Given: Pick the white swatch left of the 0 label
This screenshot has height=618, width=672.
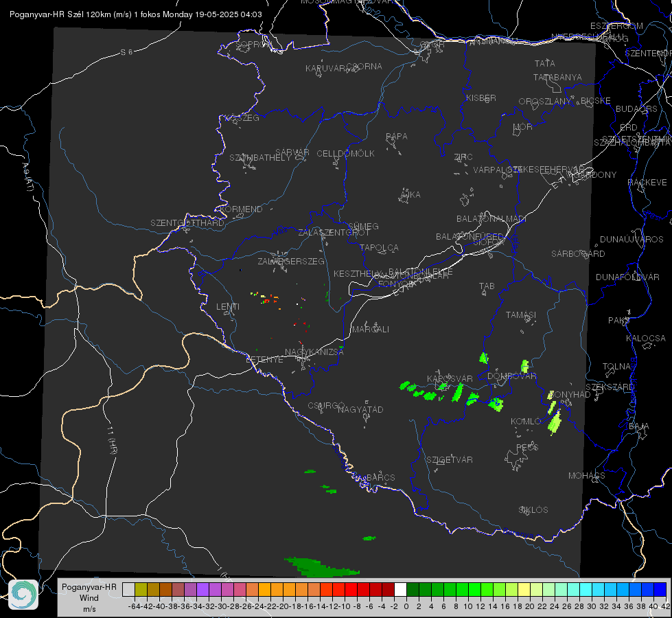Looking at the screenshot, I should [400, 589].
